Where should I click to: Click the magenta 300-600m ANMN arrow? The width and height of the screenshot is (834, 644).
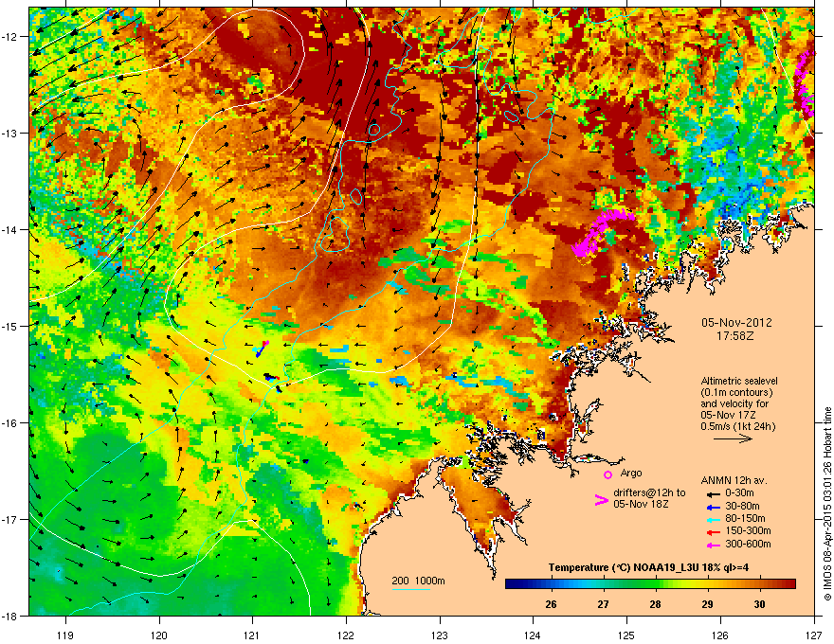pos(712,545)
